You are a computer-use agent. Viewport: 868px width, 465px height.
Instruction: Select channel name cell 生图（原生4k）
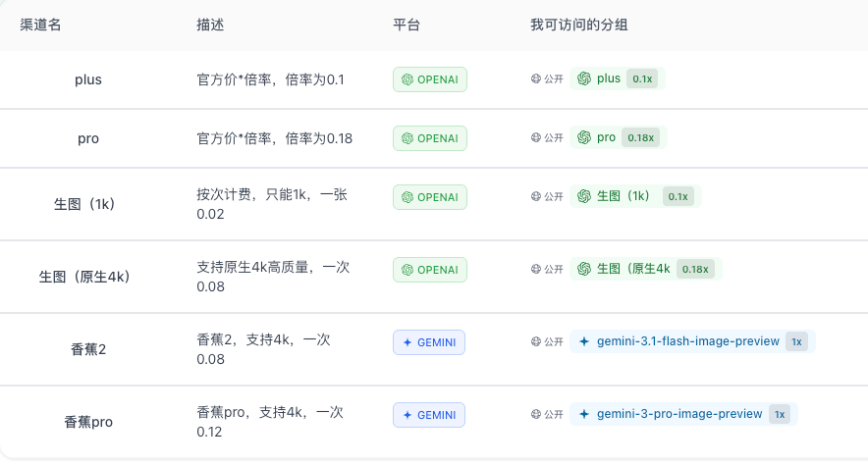tap(84, 277)
